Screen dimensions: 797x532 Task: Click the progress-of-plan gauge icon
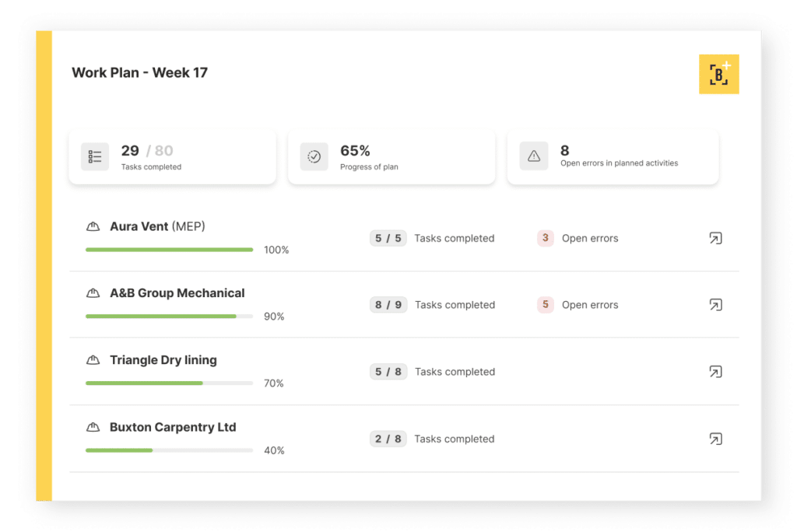(x=314, y=156)
